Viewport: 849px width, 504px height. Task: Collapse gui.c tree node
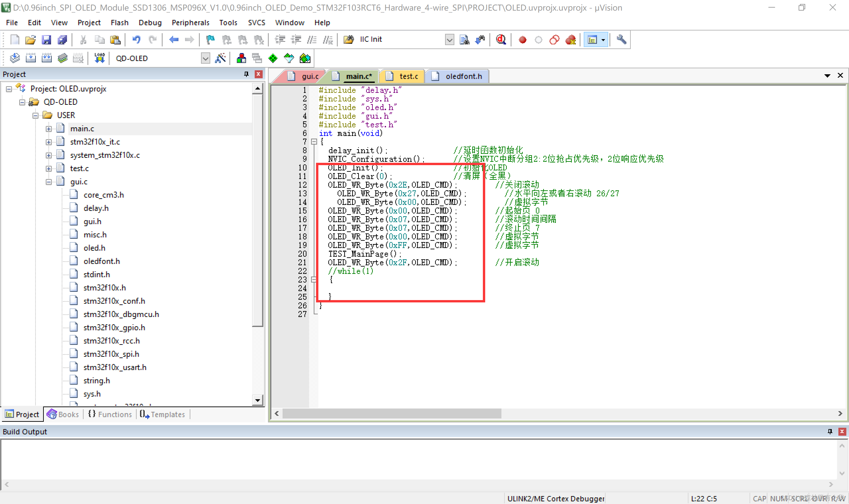(49, 182)
